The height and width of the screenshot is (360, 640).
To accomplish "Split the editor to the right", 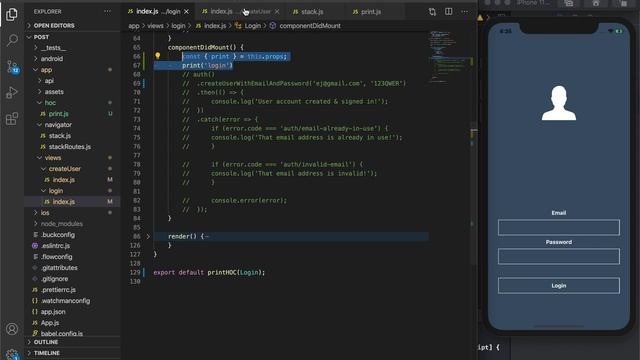I will pos(449,11).
